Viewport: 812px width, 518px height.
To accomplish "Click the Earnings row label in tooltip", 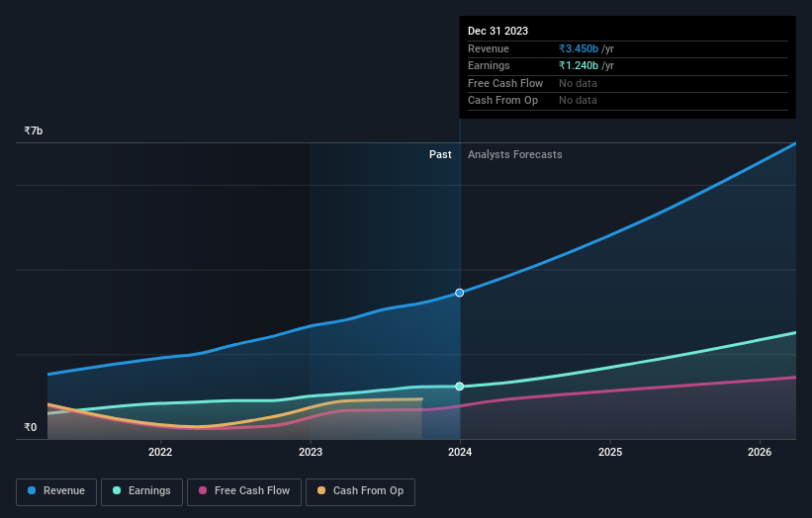I will (x=489, y=65).
